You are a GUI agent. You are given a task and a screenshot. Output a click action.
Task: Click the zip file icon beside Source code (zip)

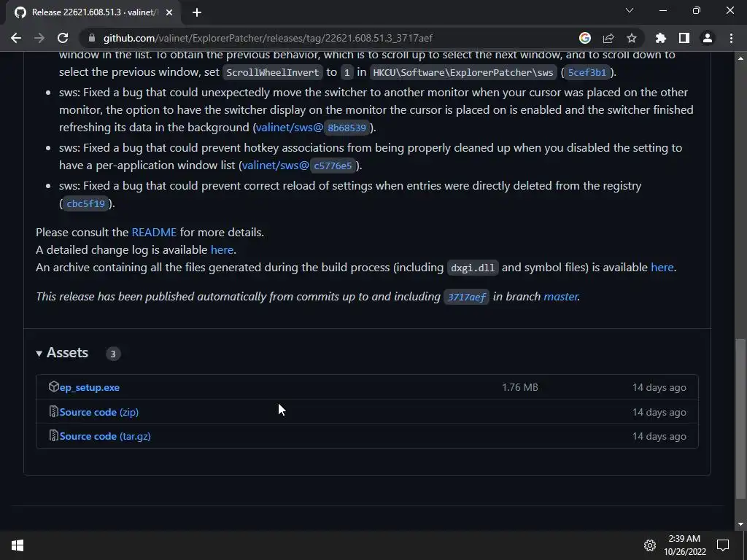pos(53,411)
